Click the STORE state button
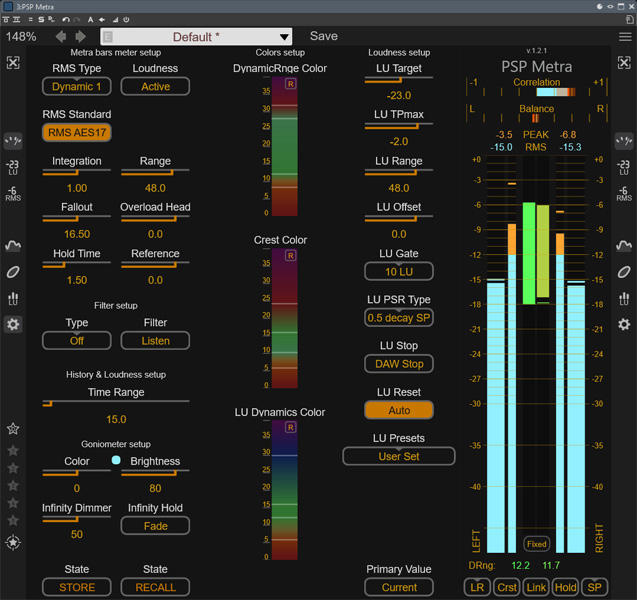This screenshot has height=600, width=637. click(x=77, y=587)
